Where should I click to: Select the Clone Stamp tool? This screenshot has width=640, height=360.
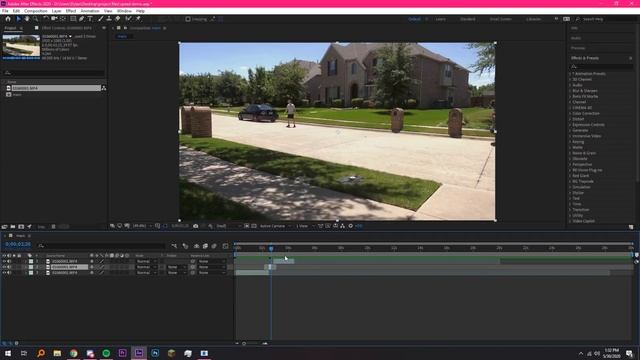point(109,19)
